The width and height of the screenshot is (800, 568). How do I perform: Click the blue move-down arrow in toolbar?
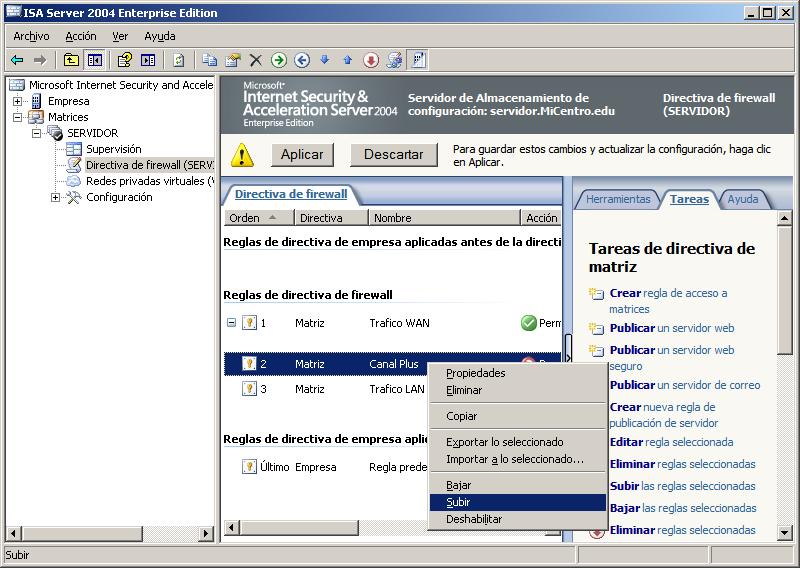(324, 60)
